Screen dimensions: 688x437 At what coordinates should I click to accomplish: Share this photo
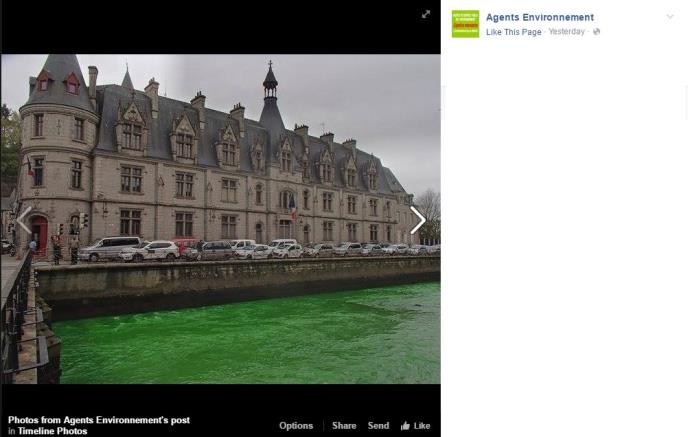tap(344, 426)
